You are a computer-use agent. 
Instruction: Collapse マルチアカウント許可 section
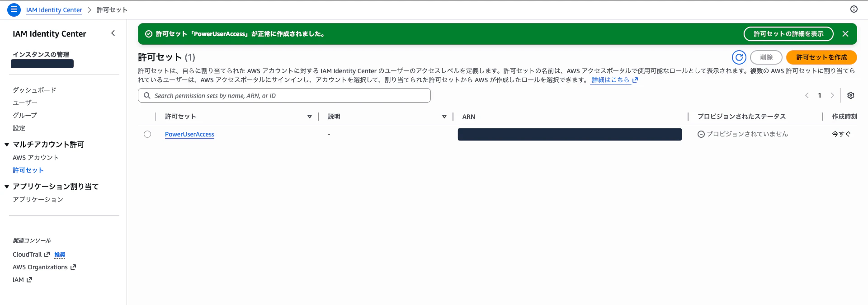(7, 145)
